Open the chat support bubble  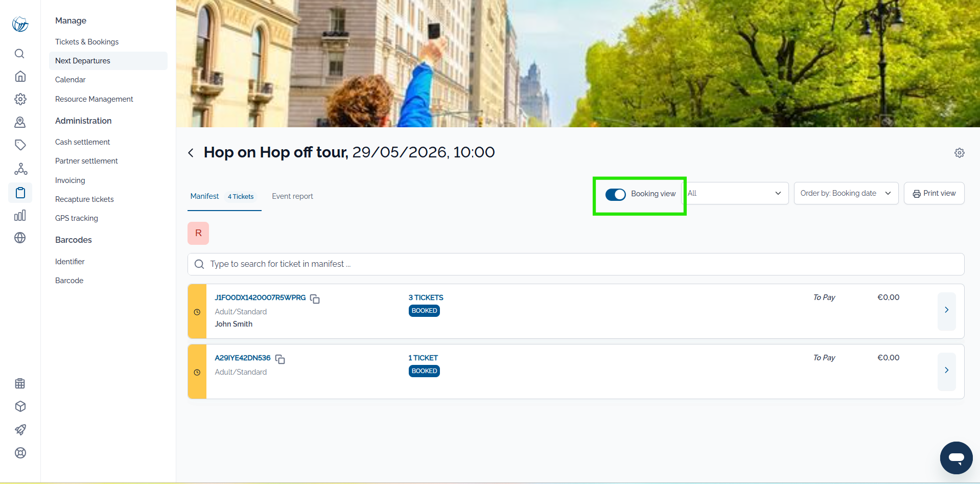click(x=956, y=457)
